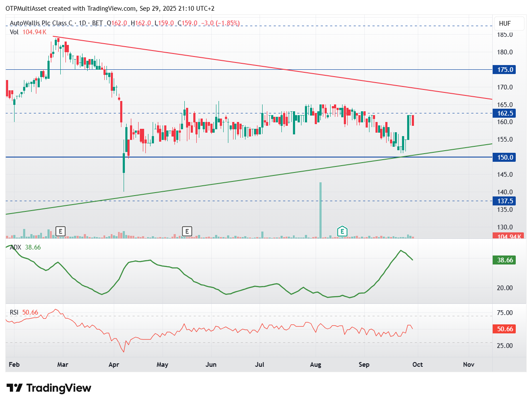Image resolution: width=532 pixels, height=404 pixels.
Task: Click the tall August volume spike bar
Action: click(320, 210)
